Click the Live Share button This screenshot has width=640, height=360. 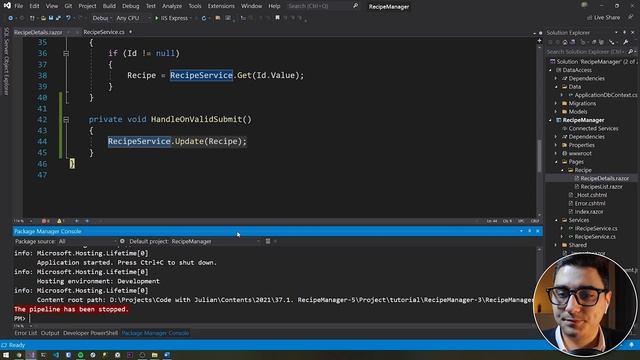[603, 18]
